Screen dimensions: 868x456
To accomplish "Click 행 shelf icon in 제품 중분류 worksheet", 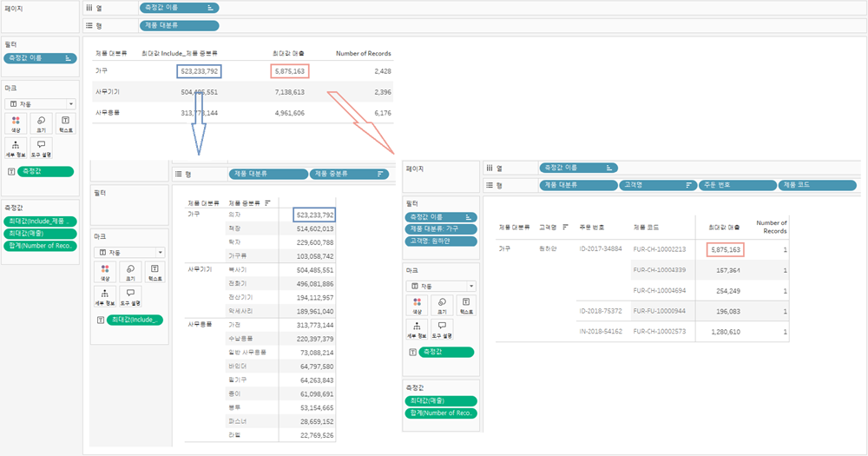I will pyautogui.click(x=178, y=174).
